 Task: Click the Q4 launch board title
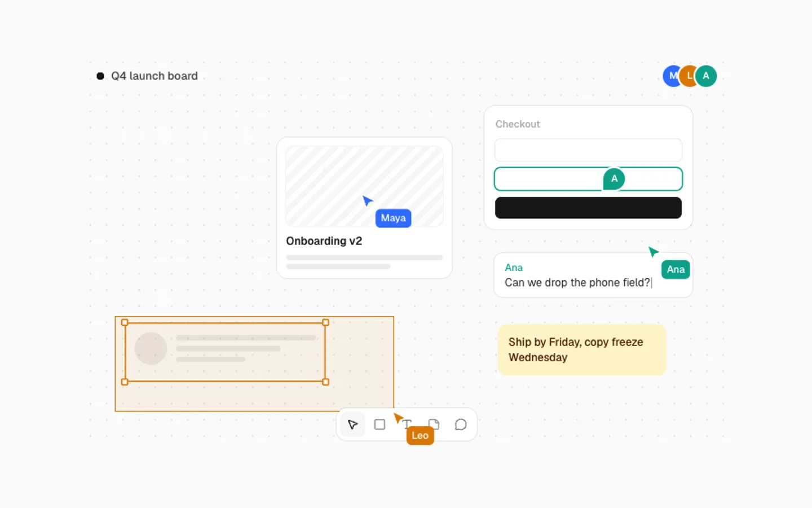pyautogui.click(x=154, y=76)
